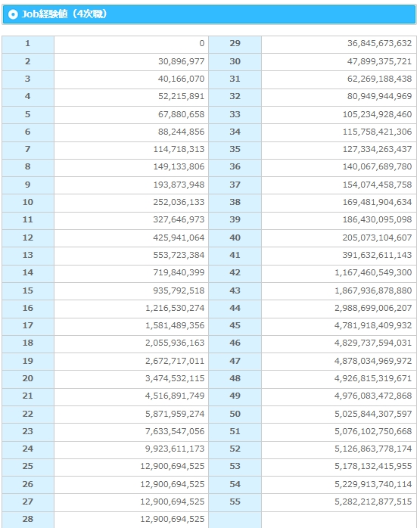Select the level 25 label cell
This screenshot has height=528, width=420.
click(x=28, y=467)
